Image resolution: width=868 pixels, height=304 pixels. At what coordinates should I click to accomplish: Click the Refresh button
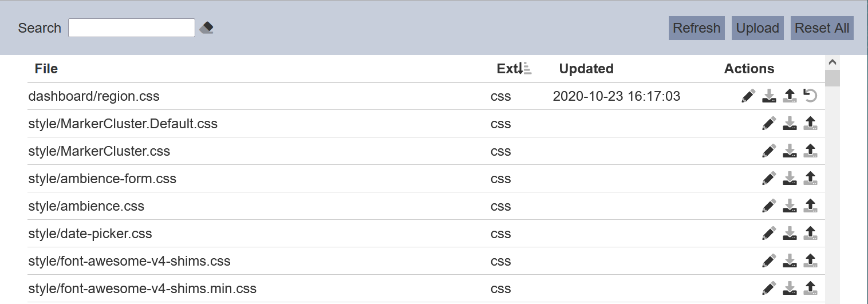[x=697, y=28]
